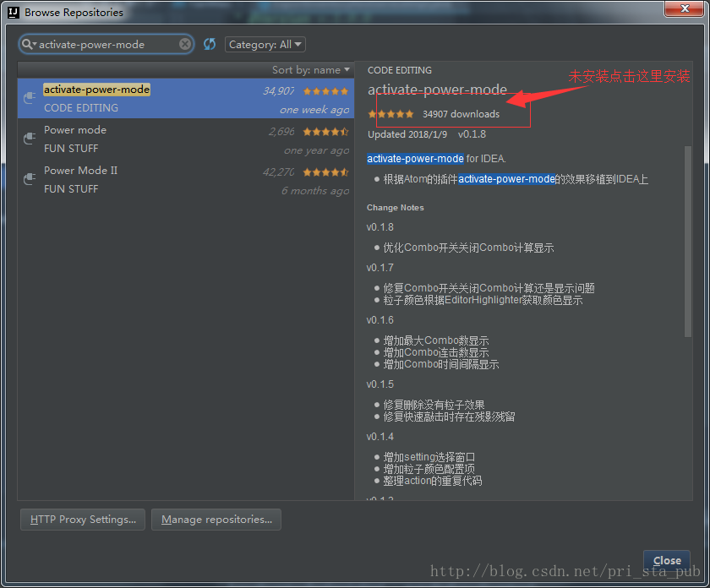Click the star rating in detail panel
This screenshot has height=588, width=710.
pyautogui.click(x=390, y=114)
